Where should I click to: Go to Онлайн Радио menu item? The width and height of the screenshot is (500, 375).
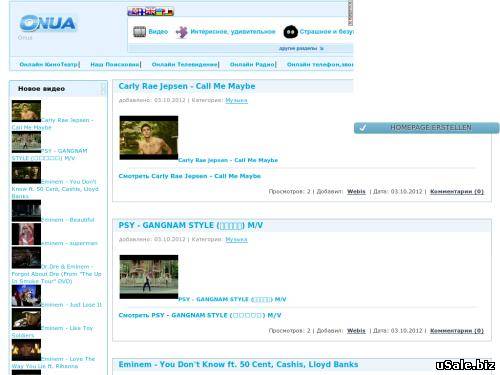252,64
